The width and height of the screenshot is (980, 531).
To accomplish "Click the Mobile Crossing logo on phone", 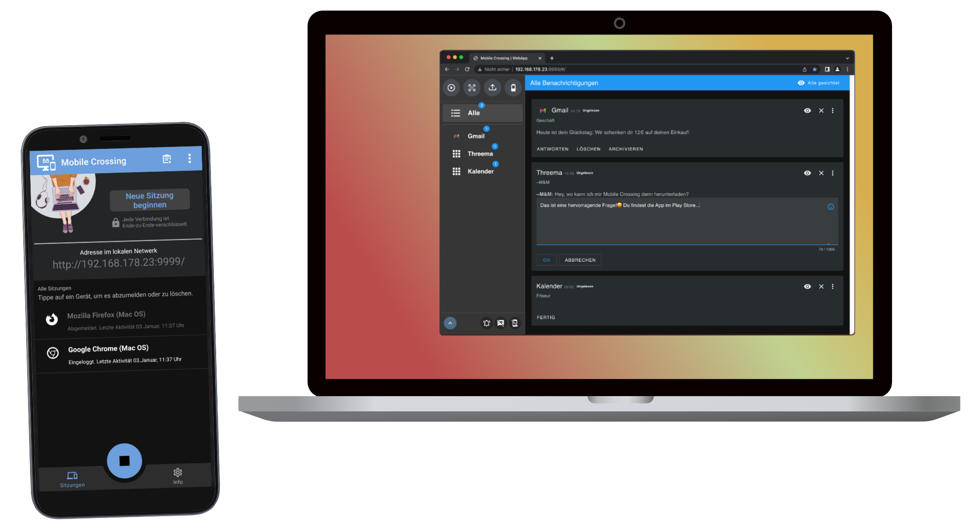I will (46, 163).
